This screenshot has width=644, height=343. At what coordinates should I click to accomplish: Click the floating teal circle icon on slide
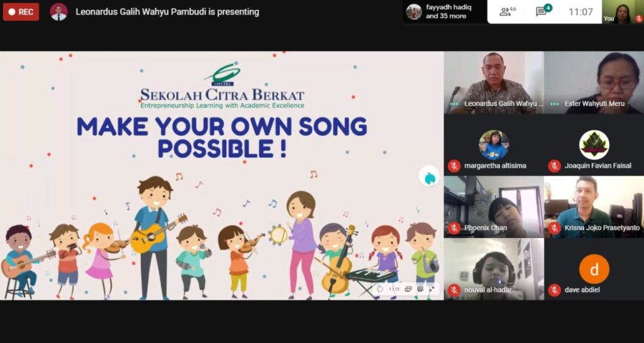point(429,178)
